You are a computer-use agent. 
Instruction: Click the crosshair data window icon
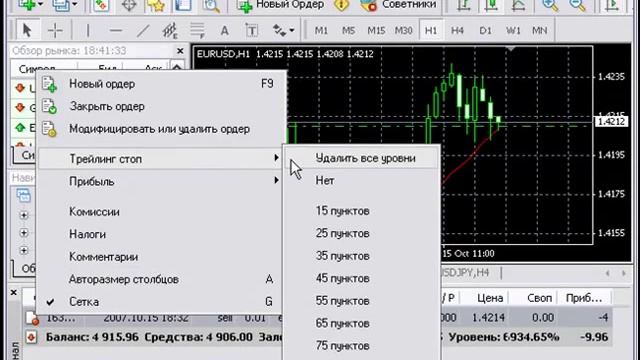click(129, 5)
